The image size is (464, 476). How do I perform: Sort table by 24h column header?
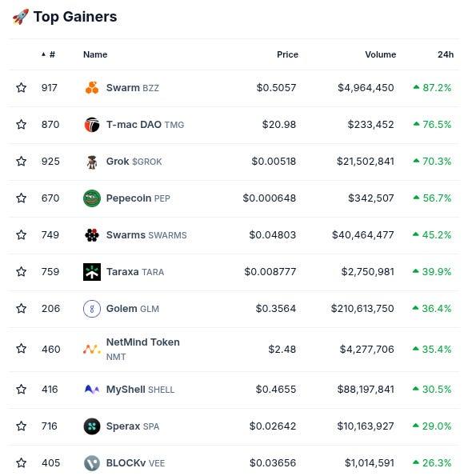tap(446, 54)
